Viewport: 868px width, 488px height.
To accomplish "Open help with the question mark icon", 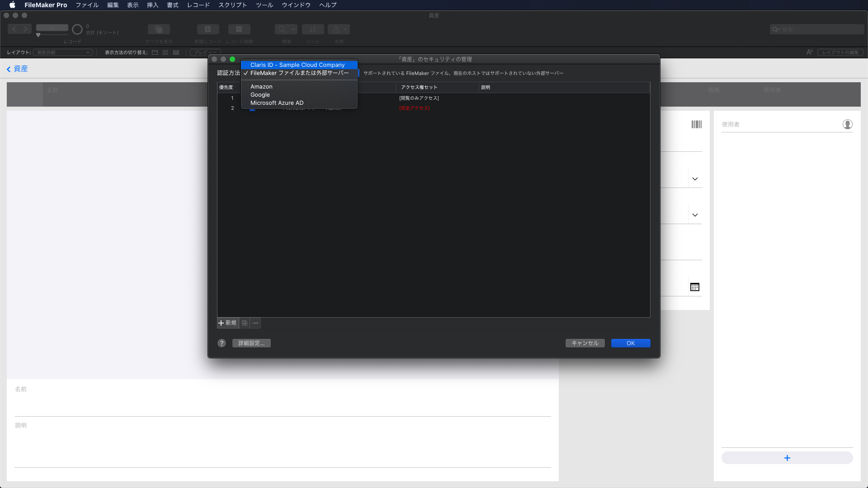I will [x=222, y=343].
